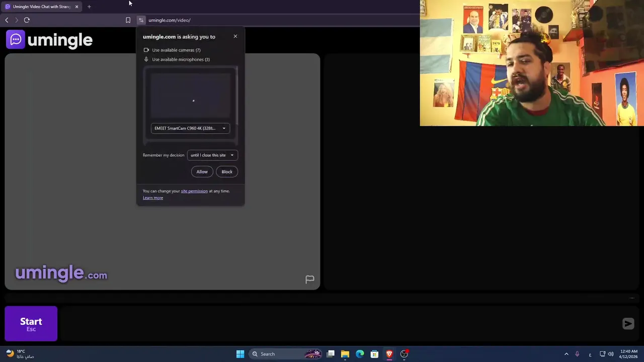Screen dimensions: 644x362
Task: Open OBS Studio from the taskbar
Action: pos(404,354)
